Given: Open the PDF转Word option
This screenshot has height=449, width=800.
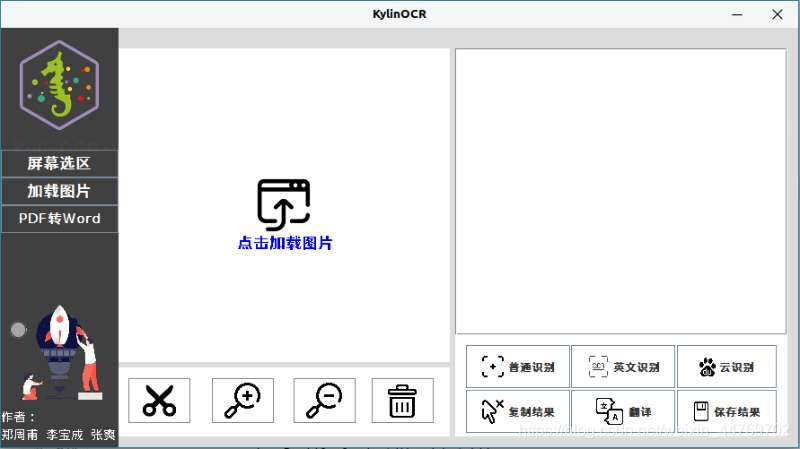Looking at the screenshot, I should (x=59, y=218).
